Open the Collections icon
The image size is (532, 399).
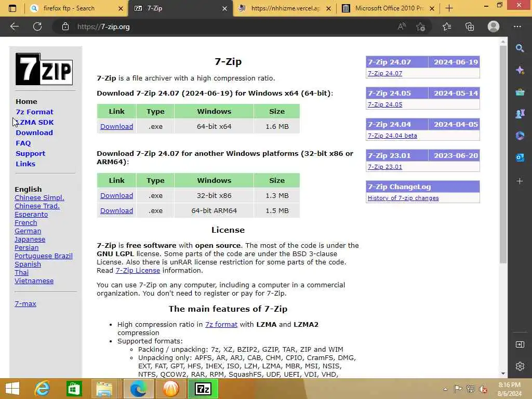(x=470, y=26)
